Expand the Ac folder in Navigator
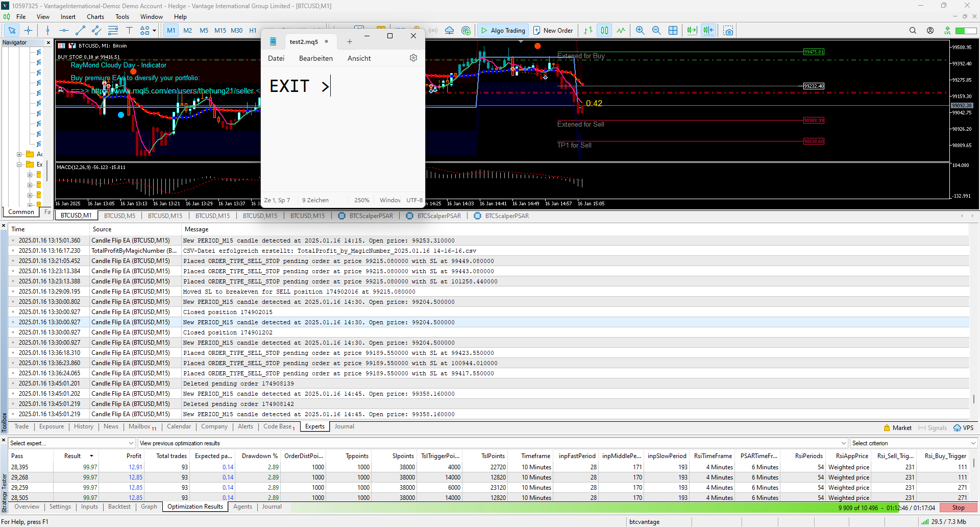The width and height of the screenshot is (980, 527). click(19, 154)
